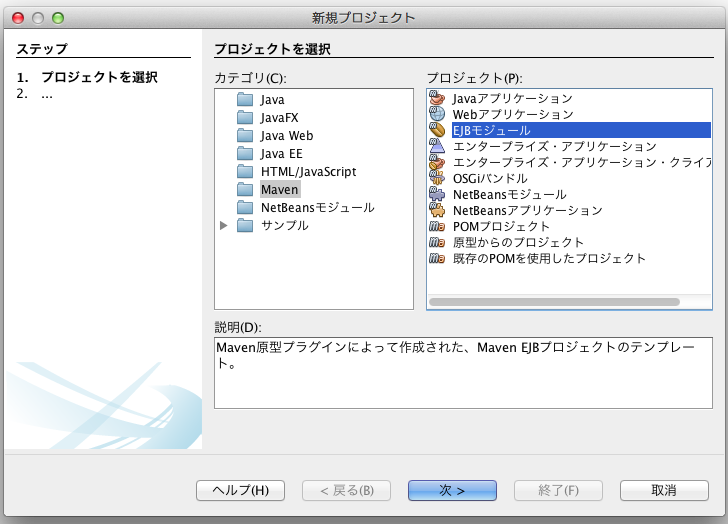Viewport: 728px width, 524px height.
Task: Choose the Java EE category
Action: coord(281,154)
